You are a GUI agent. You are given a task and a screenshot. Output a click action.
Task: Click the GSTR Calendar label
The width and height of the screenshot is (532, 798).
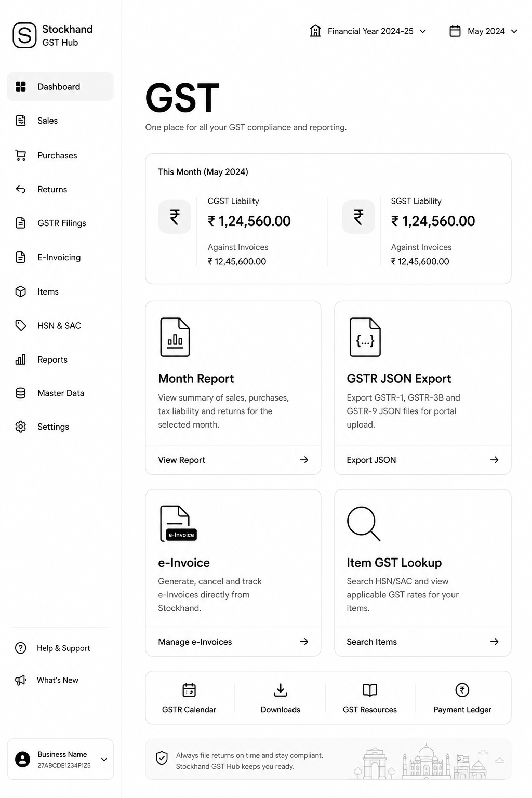coord(189,710)
